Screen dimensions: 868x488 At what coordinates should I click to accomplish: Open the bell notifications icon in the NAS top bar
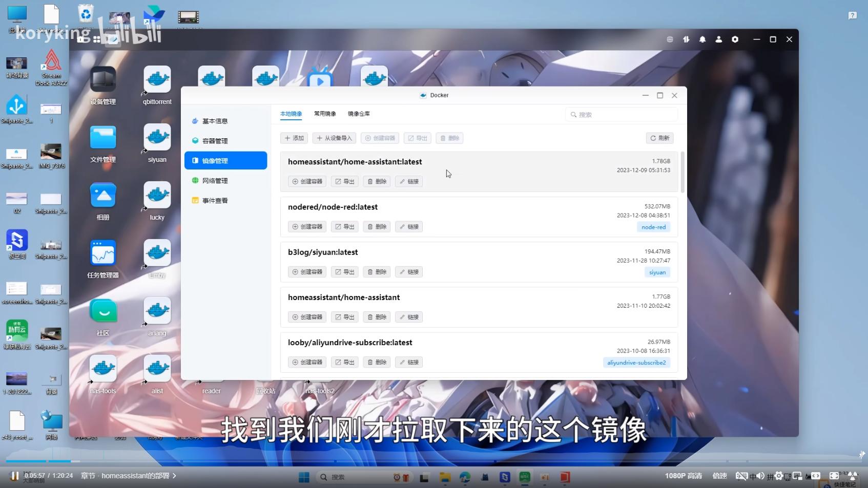click(702, 39)
